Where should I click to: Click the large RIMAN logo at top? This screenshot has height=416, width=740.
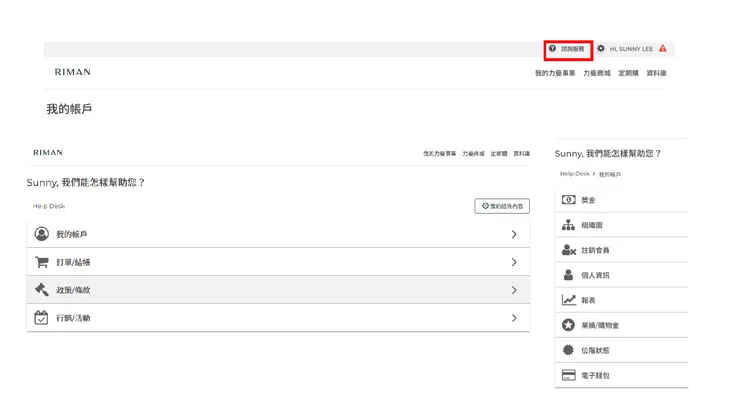coord(73,72)
